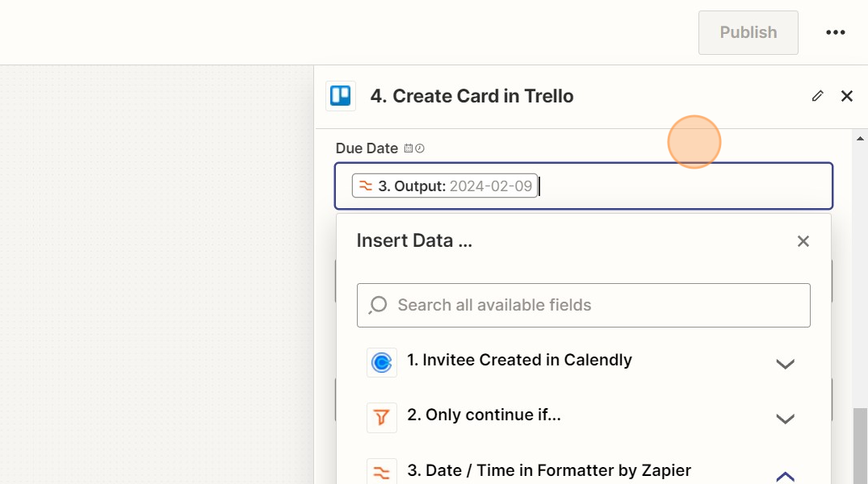Click the panel scrollbar up arrow
The width and height of the screenshot is (868, 484).
(x=860, y=138)
